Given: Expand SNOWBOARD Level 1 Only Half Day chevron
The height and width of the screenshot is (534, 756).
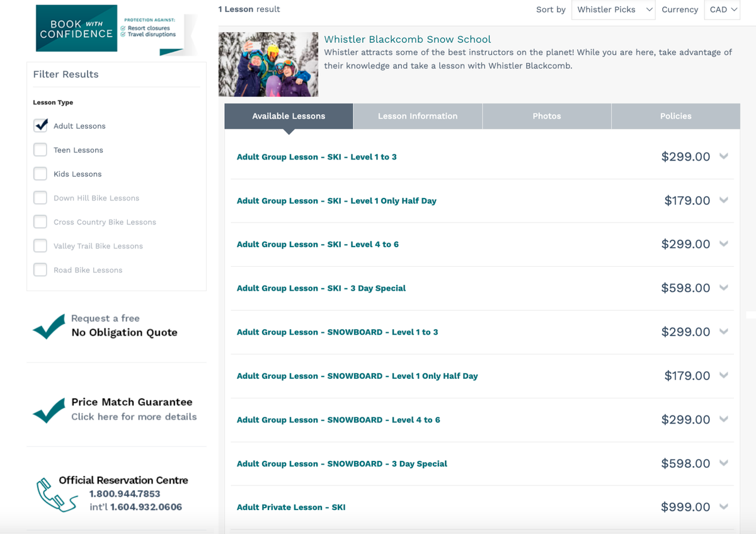Looking at the screenshot, I should (x=723, y=375).
